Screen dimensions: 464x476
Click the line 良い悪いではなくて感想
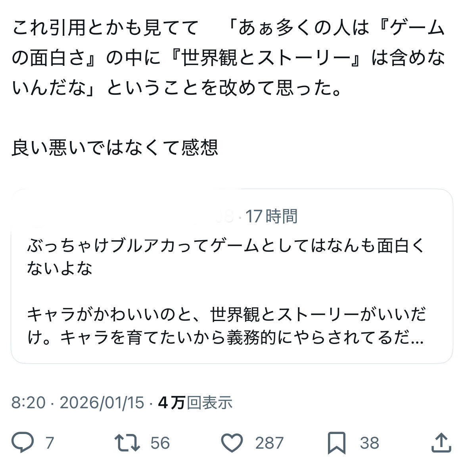tap(115, 148)
